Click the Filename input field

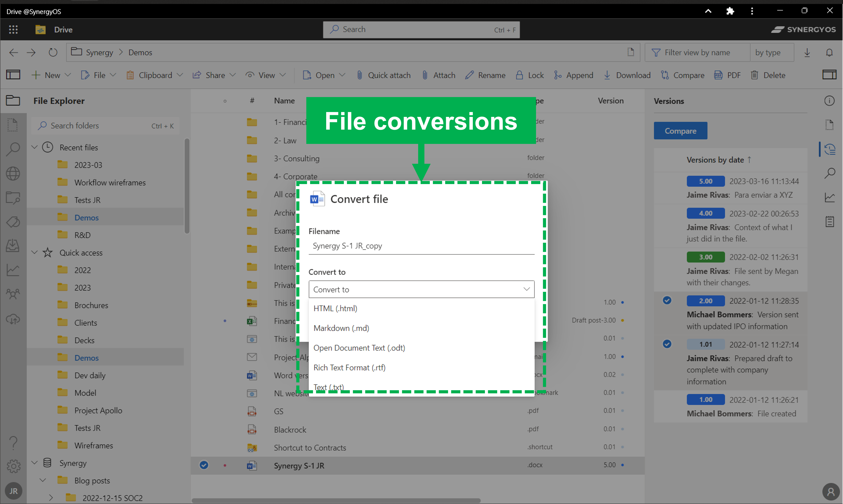[421, 246]
